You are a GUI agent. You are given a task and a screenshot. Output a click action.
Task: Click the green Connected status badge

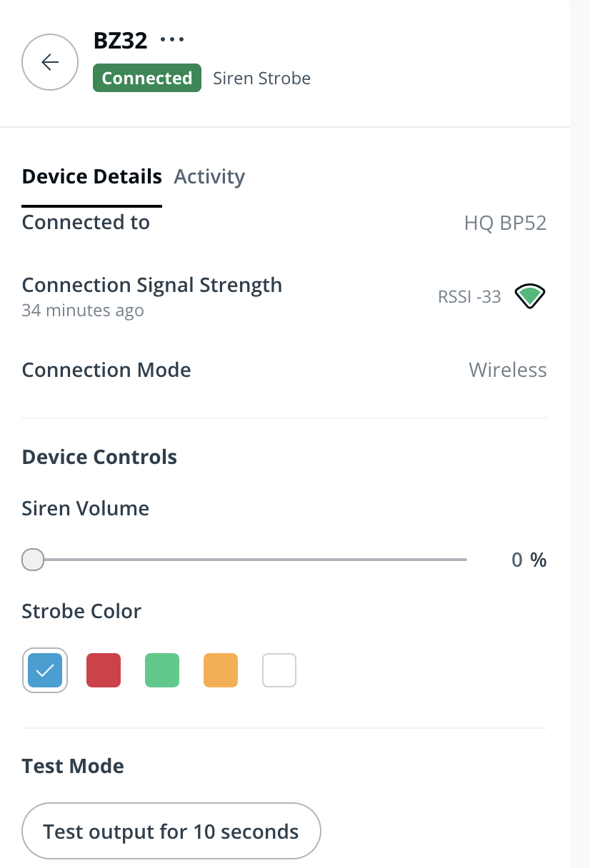pos(147,79)
